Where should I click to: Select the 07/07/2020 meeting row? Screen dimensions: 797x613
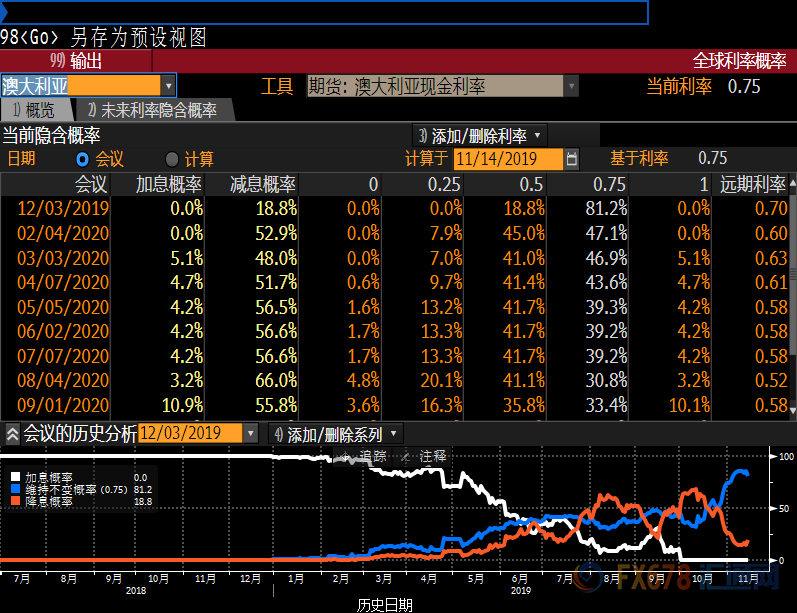pos(394,356)
